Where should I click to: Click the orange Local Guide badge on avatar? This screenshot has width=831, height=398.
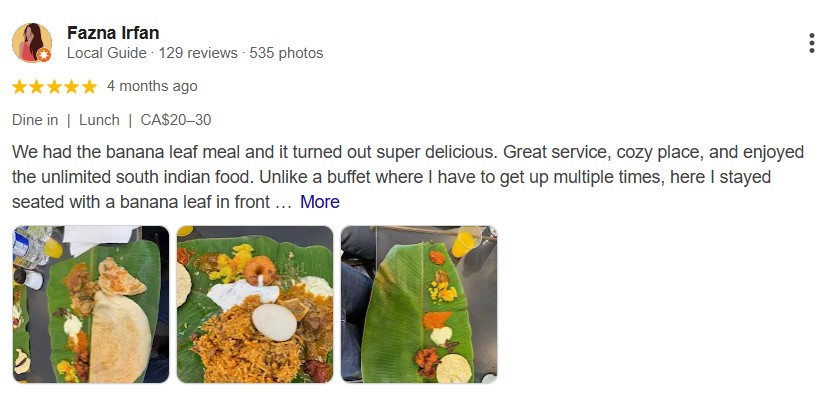[x=45, y=55]
